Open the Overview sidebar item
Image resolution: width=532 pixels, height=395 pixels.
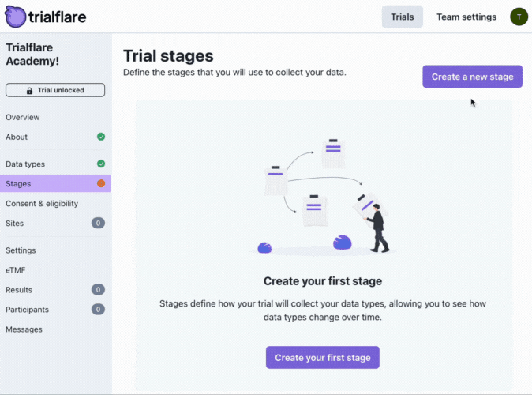[22, 117]
